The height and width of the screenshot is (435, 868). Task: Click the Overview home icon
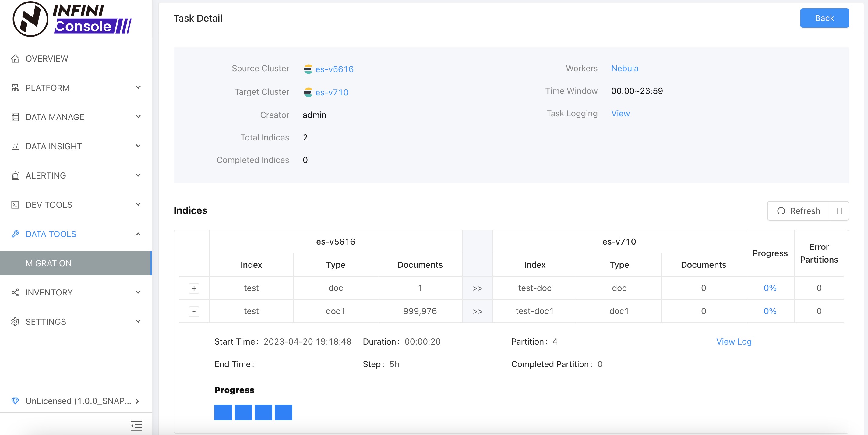pos(15,58)
